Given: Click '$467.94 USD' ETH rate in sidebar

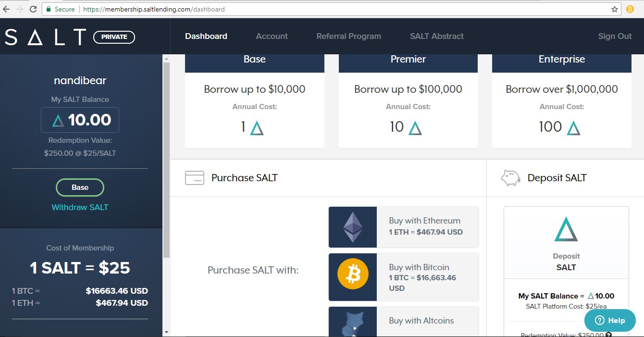Looking at the screenshot, I should click(x=122, y=303).
